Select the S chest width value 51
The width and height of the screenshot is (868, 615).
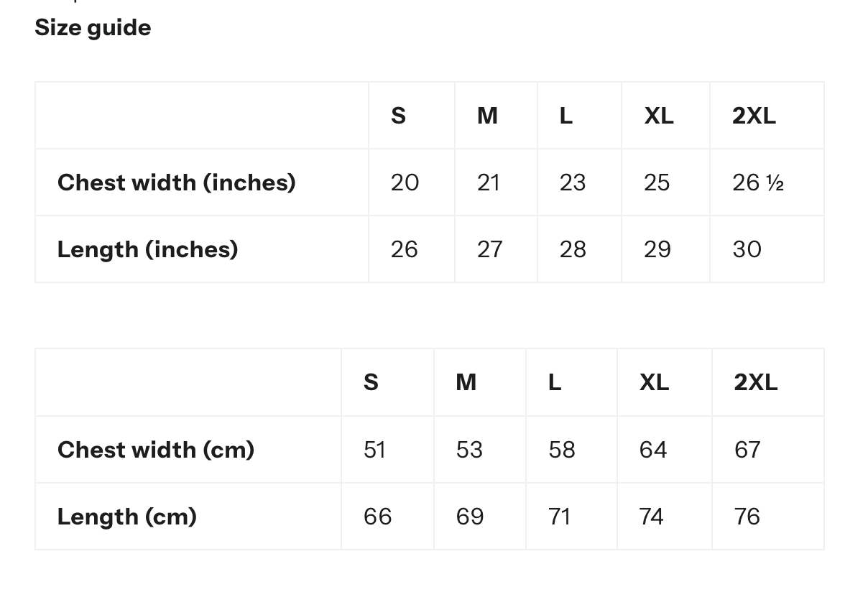(x=374, y=450)
